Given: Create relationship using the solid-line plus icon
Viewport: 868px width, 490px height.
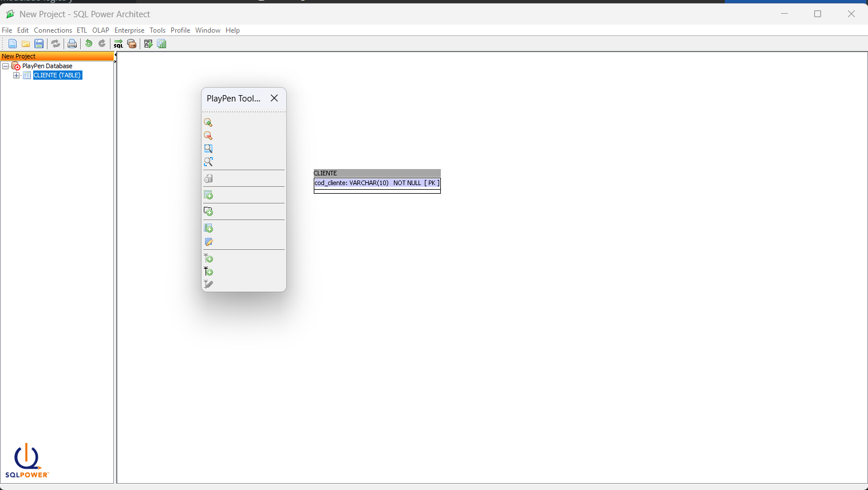Looking at the screenshot, I should [208, 272].
